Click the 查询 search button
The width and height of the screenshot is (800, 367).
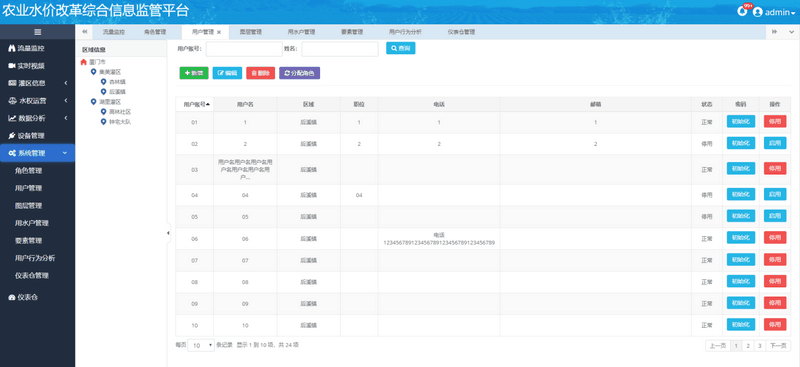[401, 48]
